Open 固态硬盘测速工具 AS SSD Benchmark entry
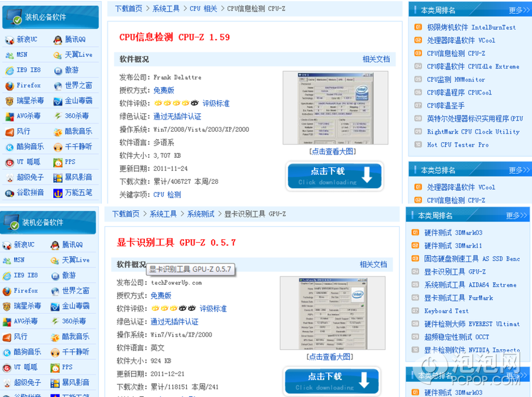The width and height of the screenshot is (532, 397). (472, 259)
